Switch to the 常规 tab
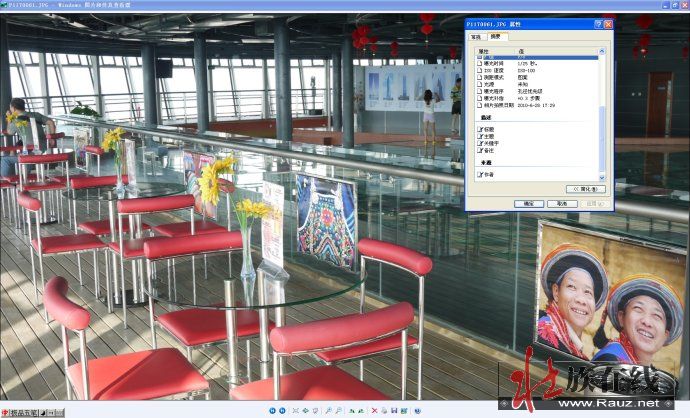690x418 pixels. coord(476,36)
